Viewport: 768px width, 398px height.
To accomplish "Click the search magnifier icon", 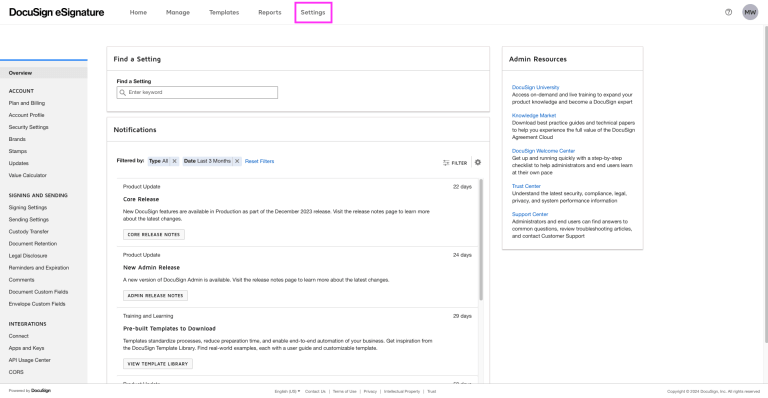I will [123, 93].
